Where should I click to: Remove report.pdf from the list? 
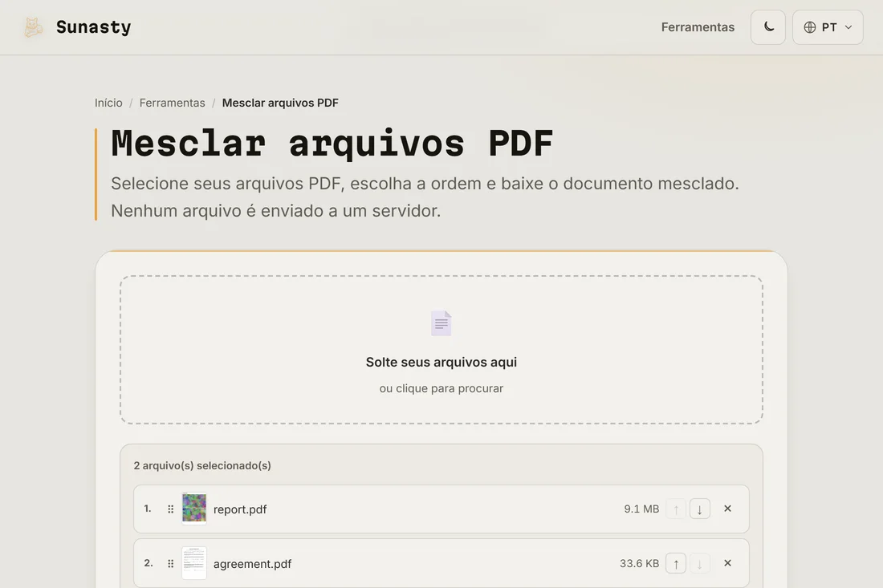727,509
